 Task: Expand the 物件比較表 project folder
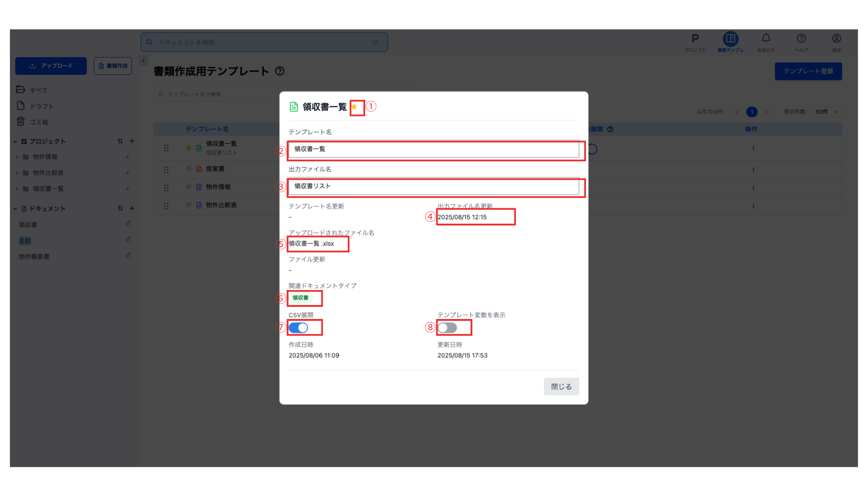(x=17, y=173)
